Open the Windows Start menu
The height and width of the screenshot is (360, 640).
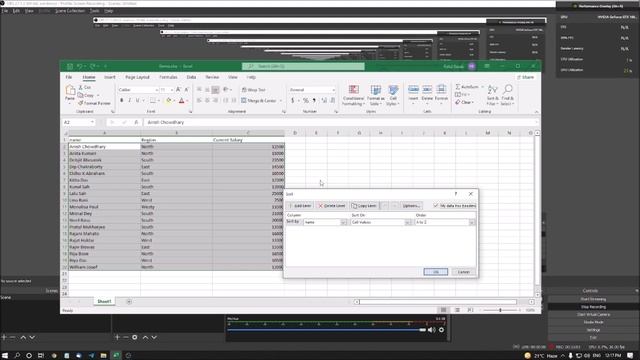(x=5, y=356)
